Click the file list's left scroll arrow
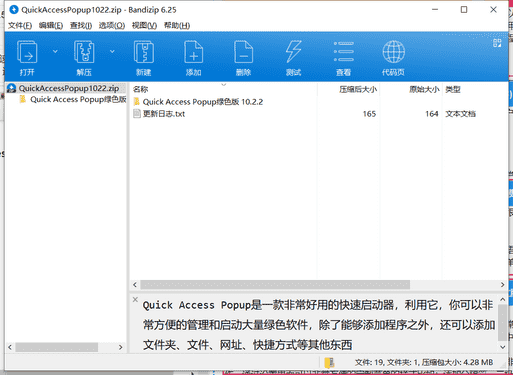Screen dimensions: 513x375 point(135,285)
